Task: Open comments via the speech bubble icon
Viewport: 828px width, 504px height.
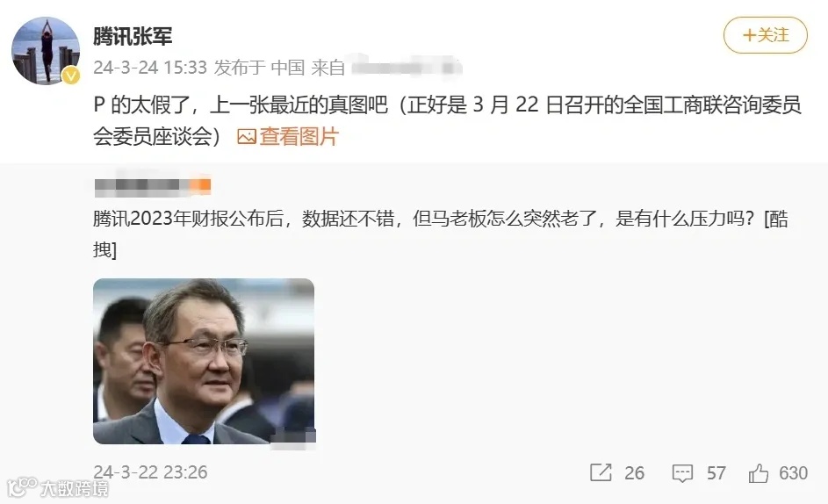Action: pyautogui.click(x=682, y=473)
